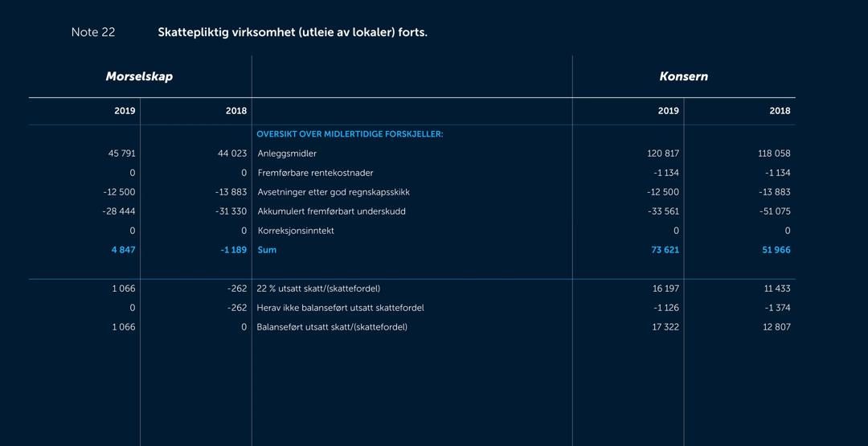
Task: Select value -31 330 in underskudd row
Action: pos(231,211)
